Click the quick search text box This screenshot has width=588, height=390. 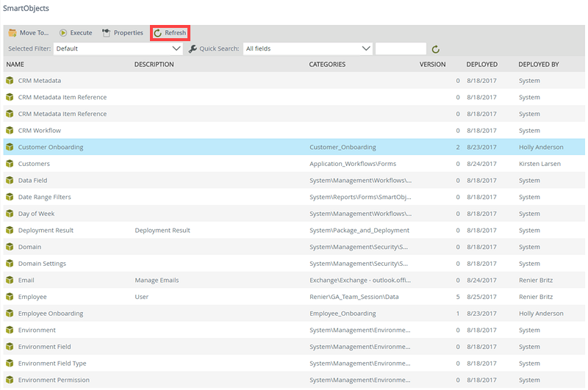coord(401,48)
